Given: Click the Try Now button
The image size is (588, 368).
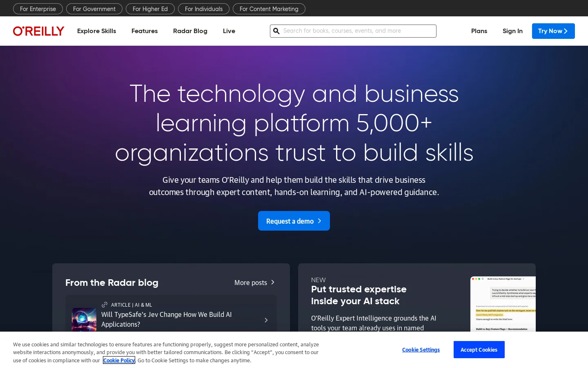Looking at the screenshot, I should (x=553, y=31).
